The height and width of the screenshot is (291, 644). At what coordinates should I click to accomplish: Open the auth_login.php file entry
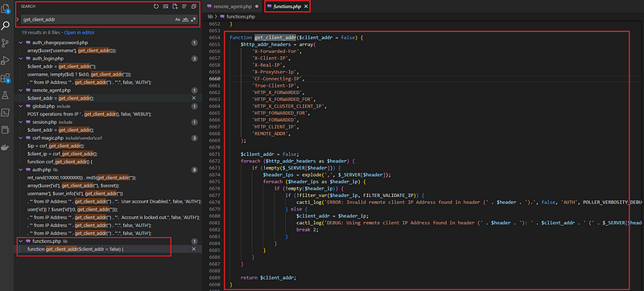[x=47, y=59]
